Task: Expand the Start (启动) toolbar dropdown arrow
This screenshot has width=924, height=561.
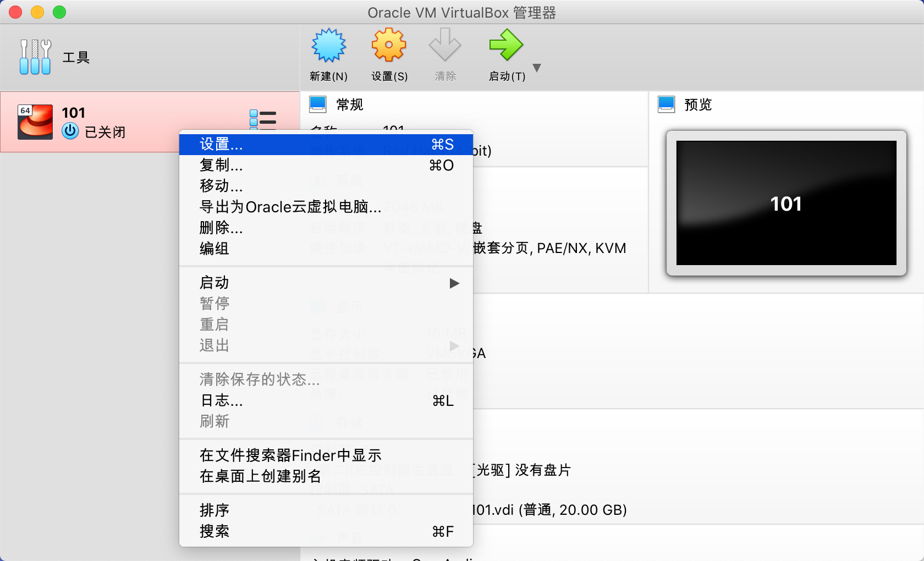Action: point(537,68)
